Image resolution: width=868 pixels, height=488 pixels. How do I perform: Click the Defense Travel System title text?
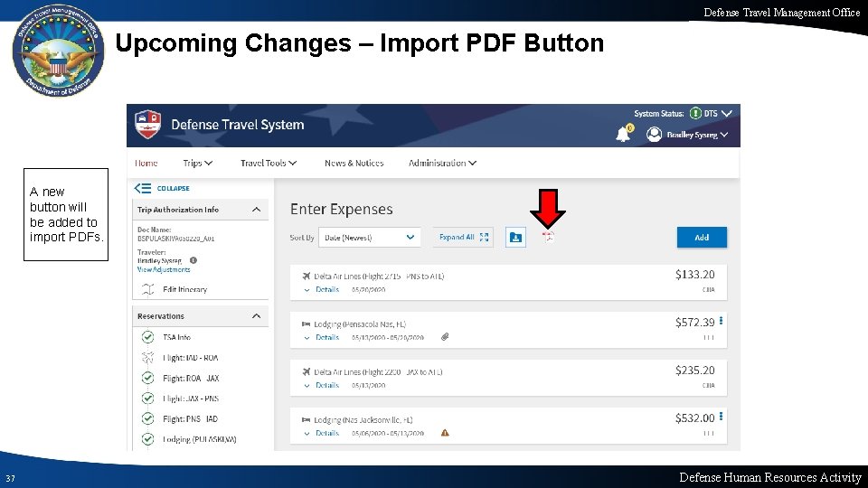click(238, 125)
